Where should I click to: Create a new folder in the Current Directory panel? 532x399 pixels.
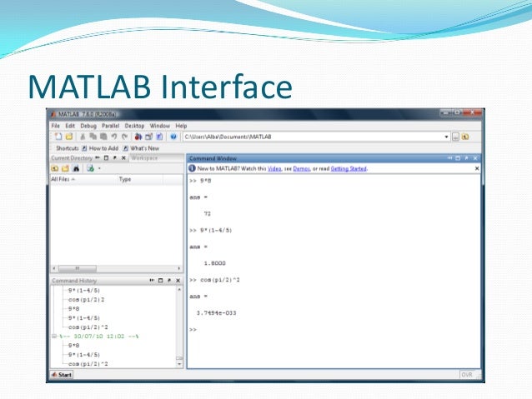(x=66, y=168)
